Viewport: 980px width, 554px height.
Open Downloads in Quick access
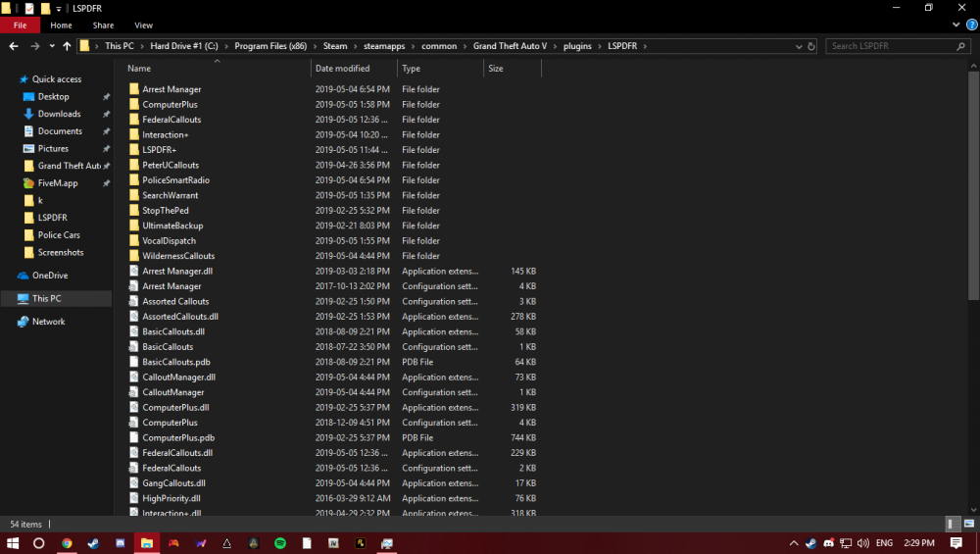[x=59, y=114]
